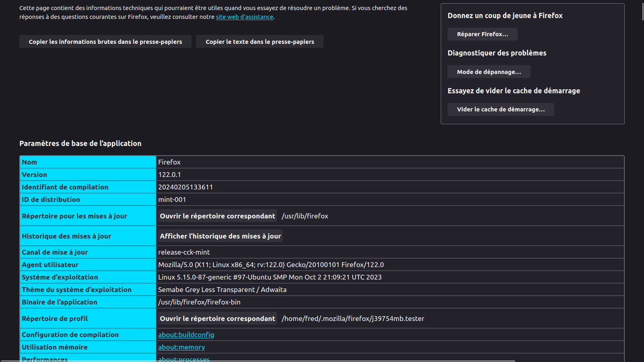Image resolution: width=644 pixels, height=362 pixels.
Task: Click the 'Nom' row header
Action: tap(88, 162)
